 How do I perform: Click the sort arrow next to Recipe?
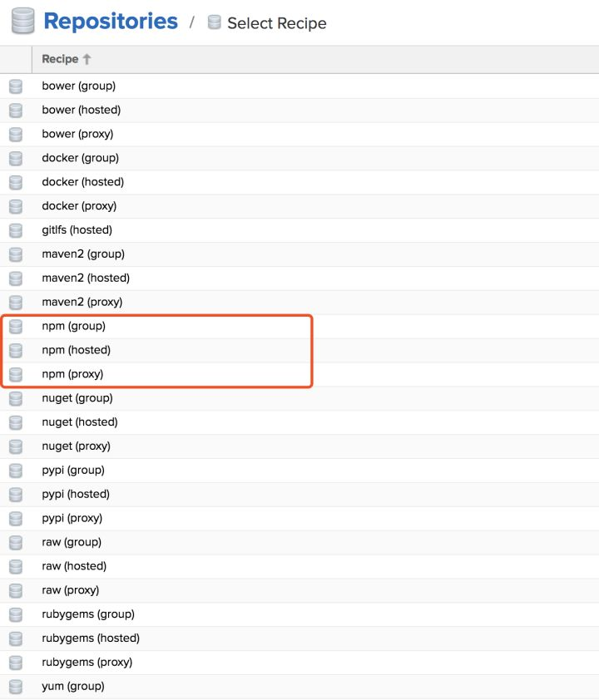pos(87,59)
